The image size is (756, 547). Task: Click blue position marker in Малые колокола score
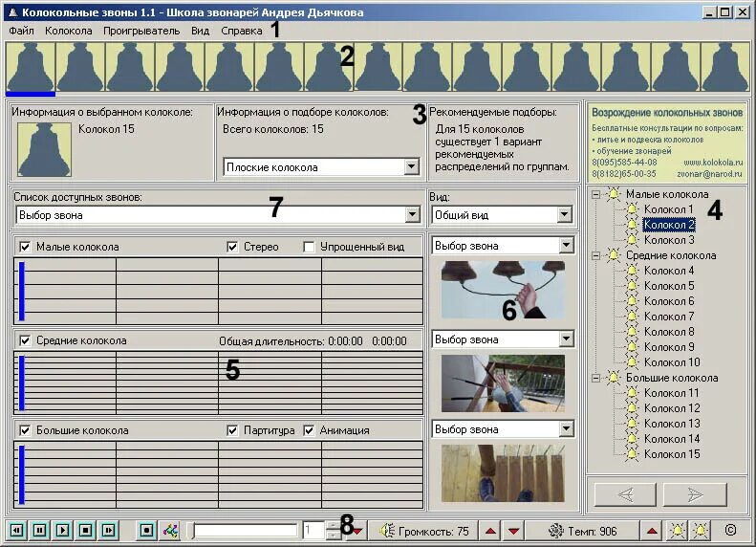(22, 291)
